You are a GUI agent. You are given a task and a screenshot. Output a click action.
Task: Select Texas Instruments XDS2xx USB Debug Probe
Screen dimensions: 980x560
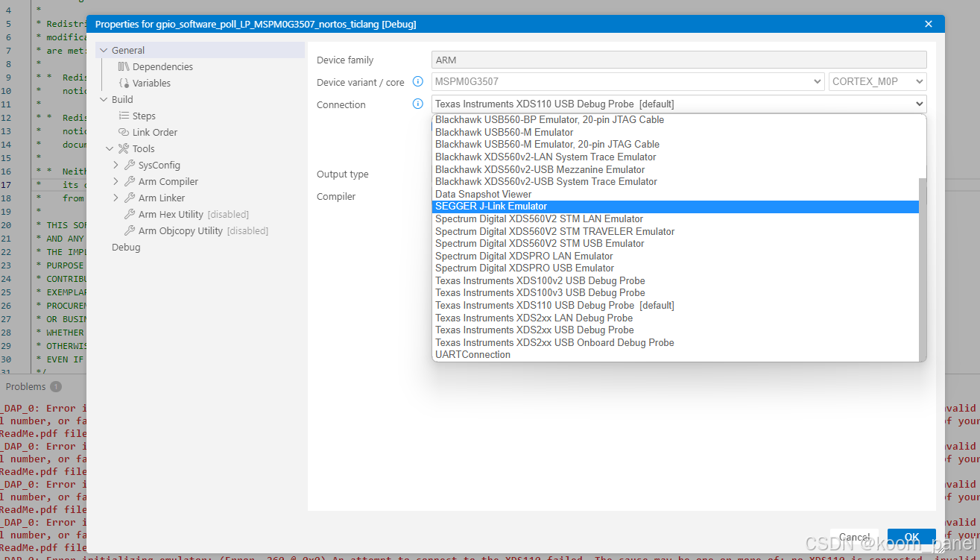click(x=675, y=330)
